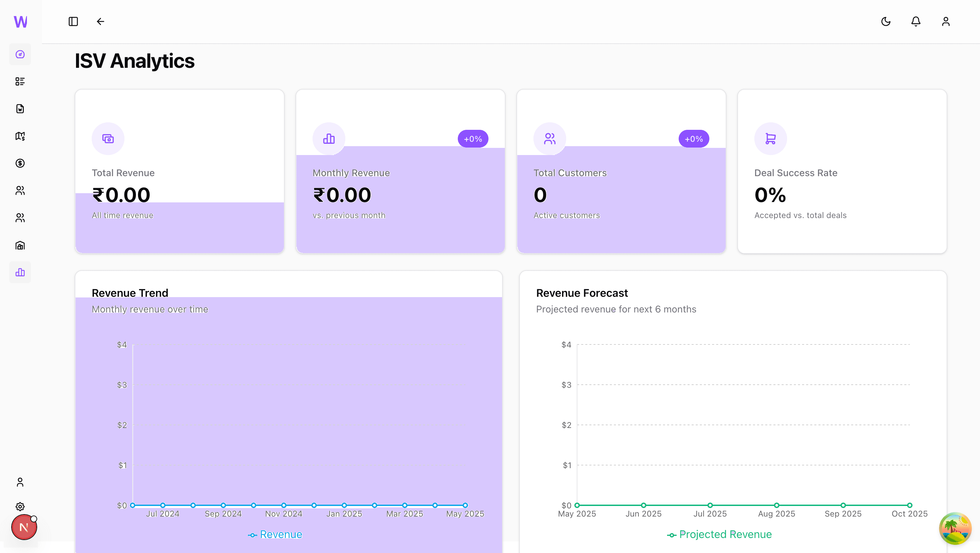Screen dimensions: 980x553
Task: Open the document file sidebar icon
Action: click(20, 109)
